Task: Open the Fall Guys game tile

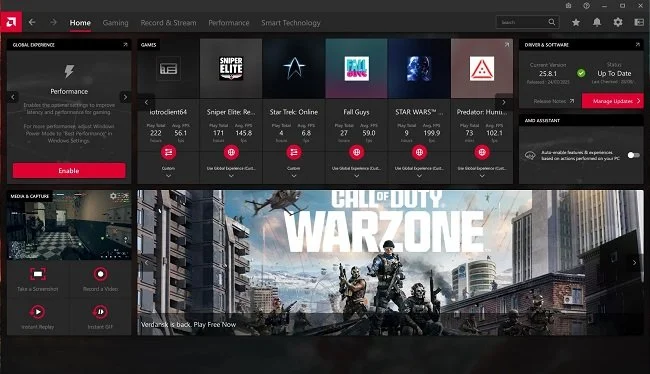Action: tap(356, 69)
